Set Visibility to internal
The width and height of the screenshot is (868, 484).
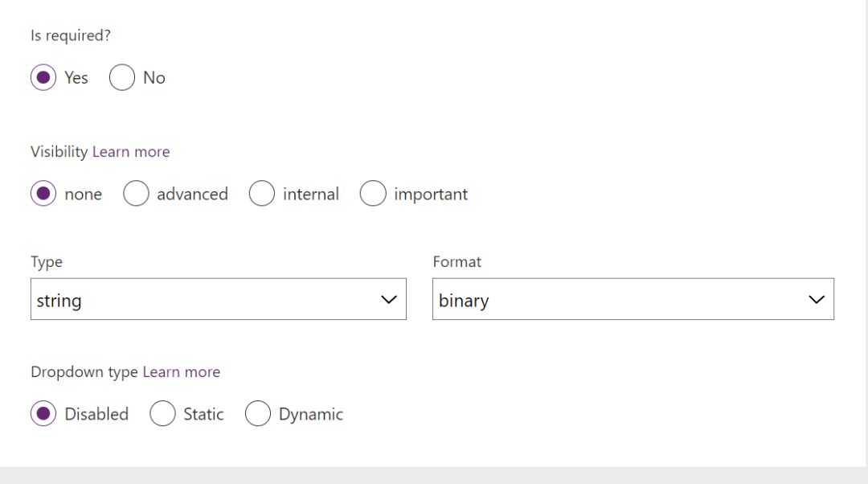(x=262, y=194)
